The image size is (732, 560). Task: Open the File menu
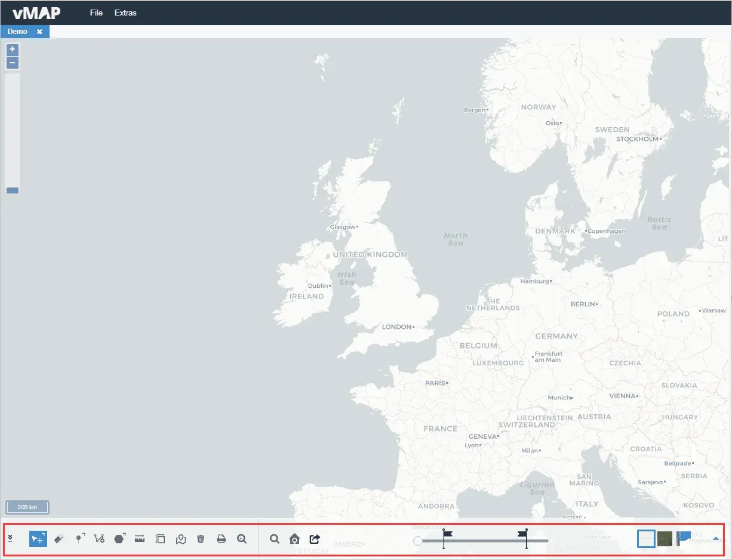(x=96, y=13)
